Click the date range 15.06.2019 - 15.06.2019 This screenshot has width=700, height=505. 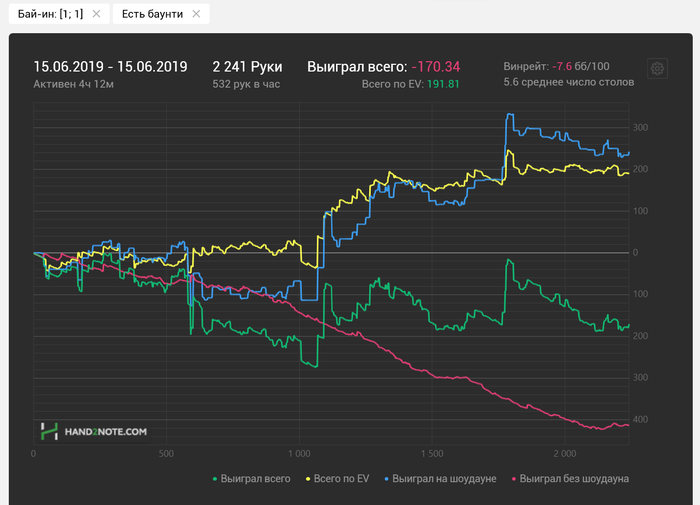(x=110, y=67)
